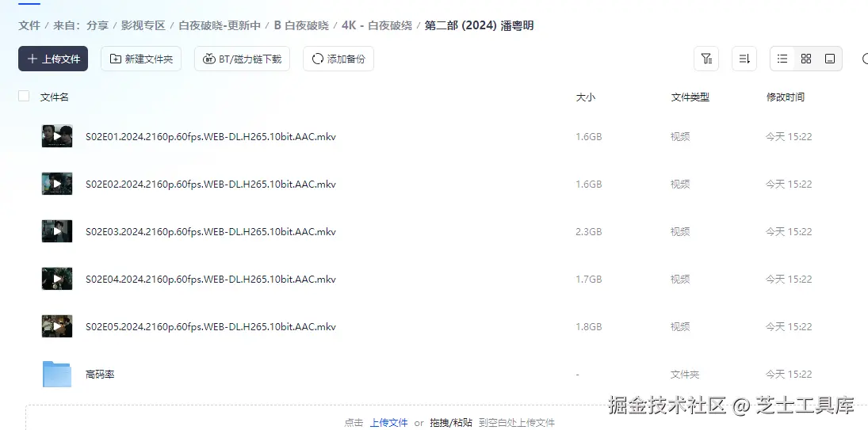Navigate to B 白夜破晓 breadcrumb
The image size is (868, 430).
[301, 25]
